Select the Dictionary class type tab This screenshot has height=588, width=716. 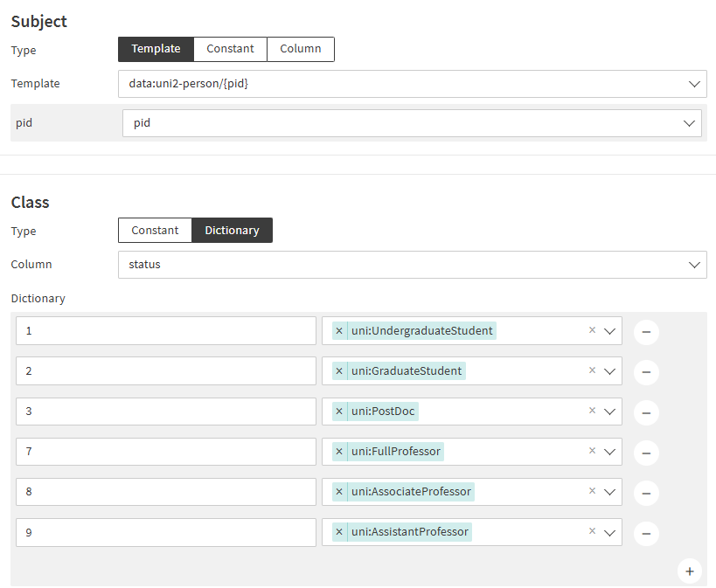click(232, 231)
